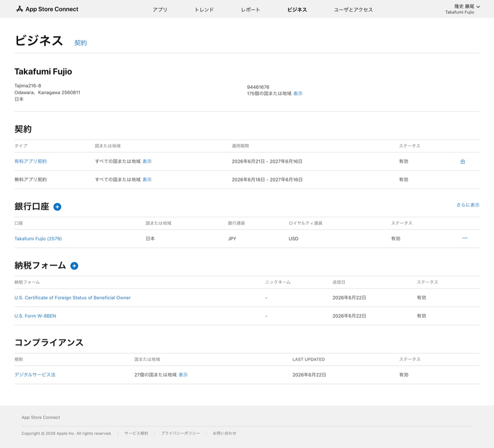Open U.S. Certificate of Foreign Status form
This screenshot has height=448, width=494.
click(x=72, y=298)
